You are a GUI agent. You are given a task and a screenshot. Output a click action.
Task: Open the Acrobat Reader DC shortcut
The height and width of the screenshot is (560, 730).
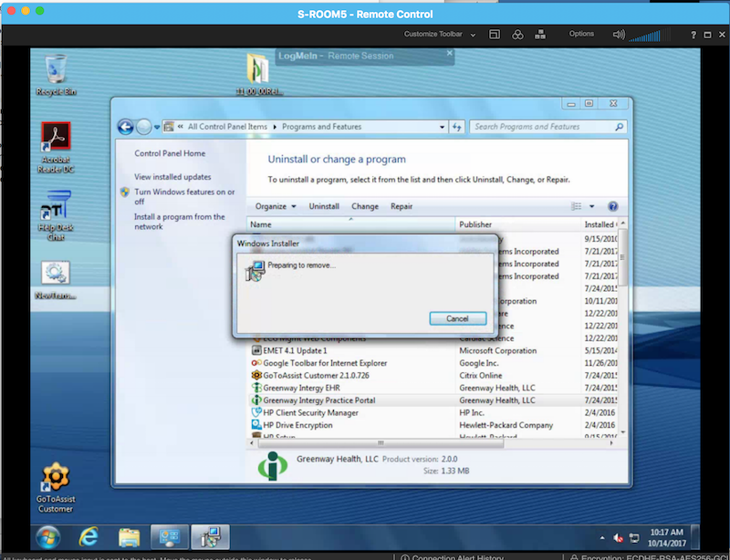[x=56, y=147]
